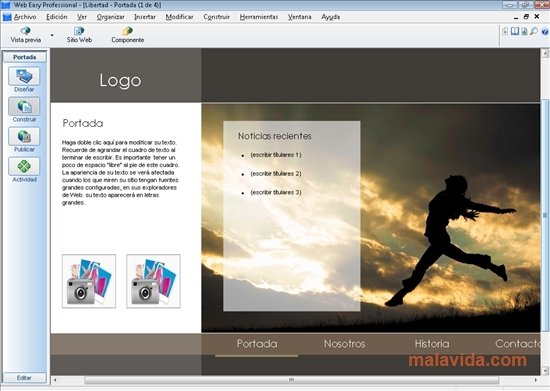This screenshot has width=550, height=391.
Task: Open the Construir menu
Action: [216, 17]
